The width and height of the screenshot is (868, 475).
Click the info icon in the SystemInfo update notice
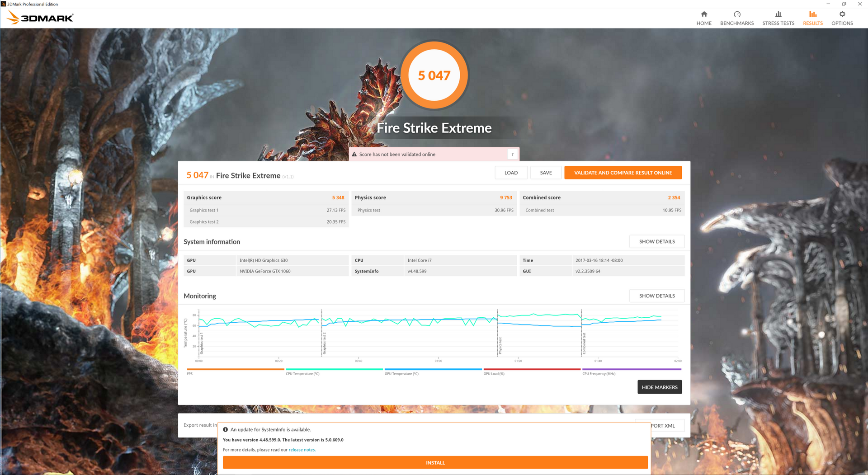(x=226, y=429)
